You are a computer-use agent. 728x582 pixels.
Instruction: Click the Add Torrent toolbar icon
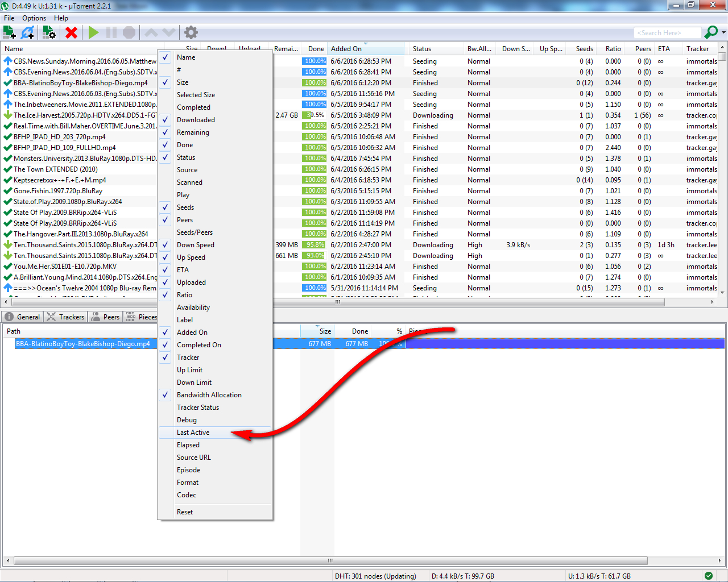tap(9, 32)
